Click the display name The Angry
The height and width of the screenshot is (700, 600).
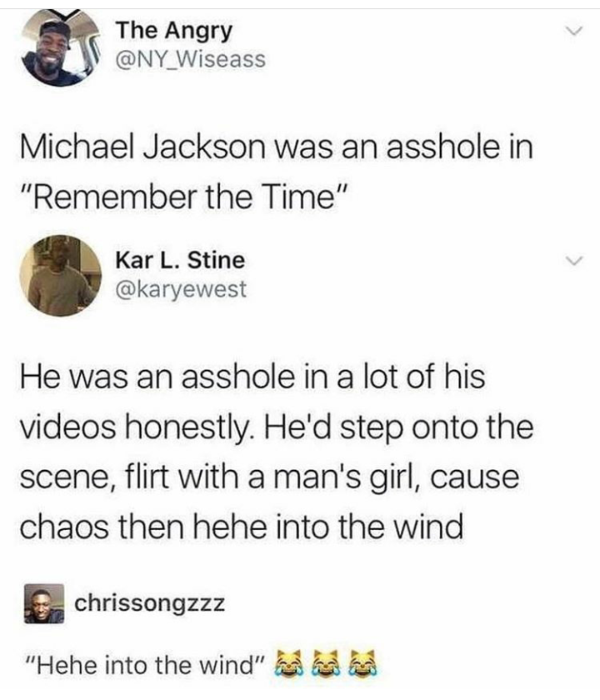174,32
